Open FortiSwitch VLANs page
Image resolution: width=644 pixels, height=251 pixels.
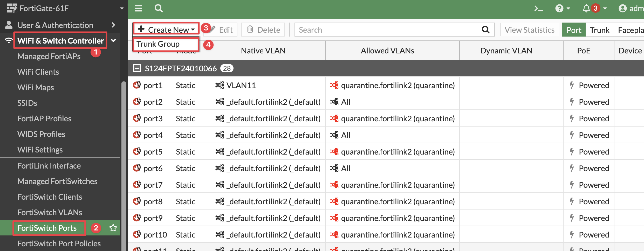(x=50, y=212)
